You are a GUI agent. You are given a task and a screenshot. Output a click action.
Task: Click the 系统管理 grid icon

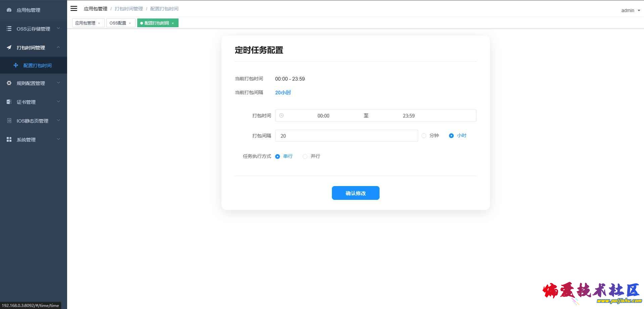9,140
